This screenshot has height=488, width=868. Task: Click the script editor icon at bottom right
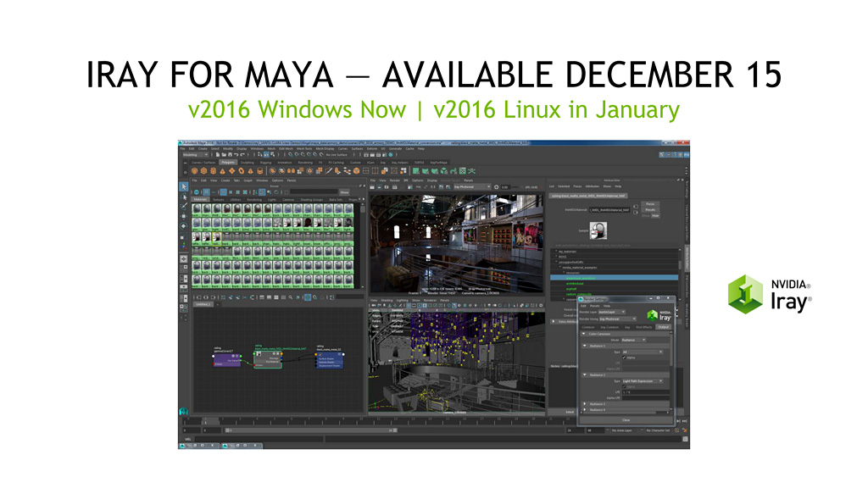pos(686,440)
